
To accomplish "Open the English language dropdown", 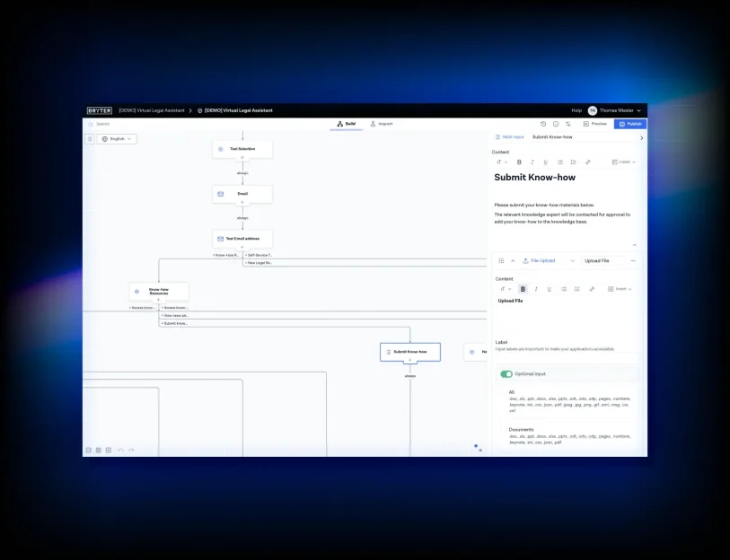I will click(117, 139).
